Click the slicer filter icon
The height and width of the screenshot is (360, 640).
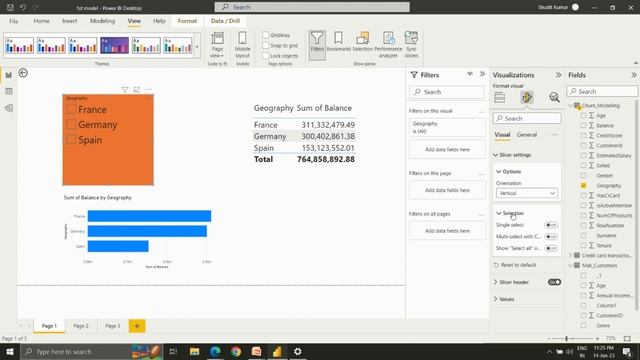(x=125, y=90)
